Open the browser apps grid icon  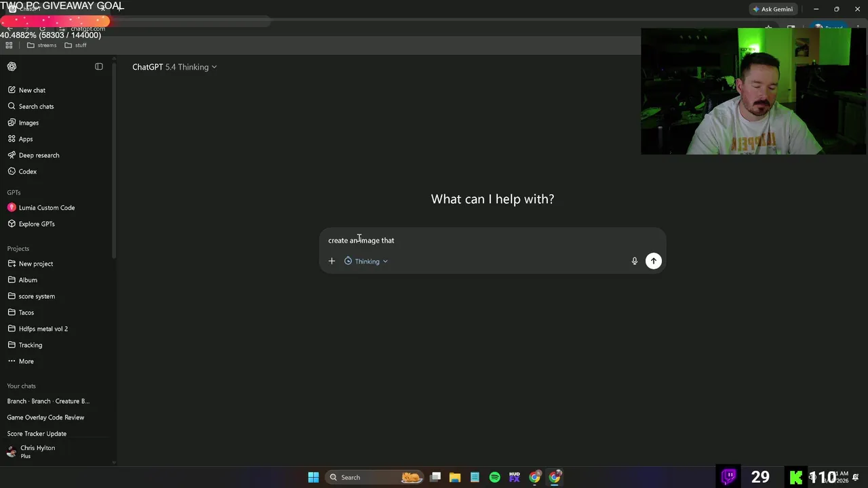point(9,45)
